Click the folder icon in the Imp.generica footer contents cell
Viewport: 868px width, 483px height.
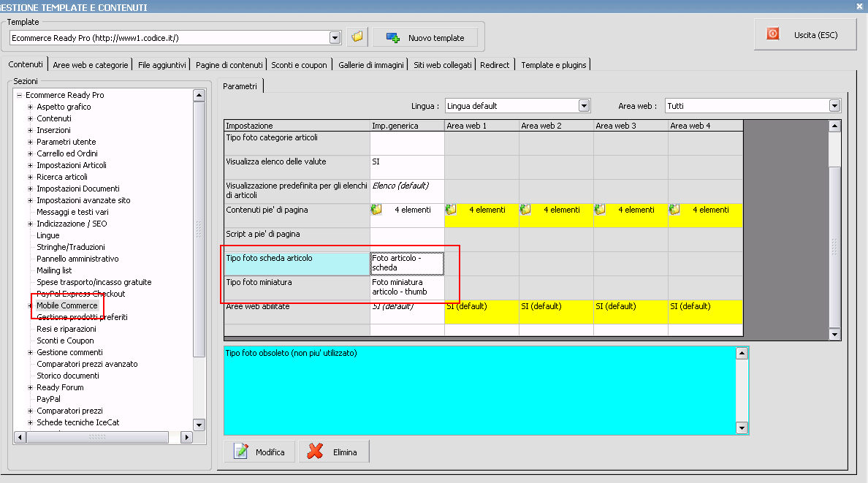(x=377, y=210)
